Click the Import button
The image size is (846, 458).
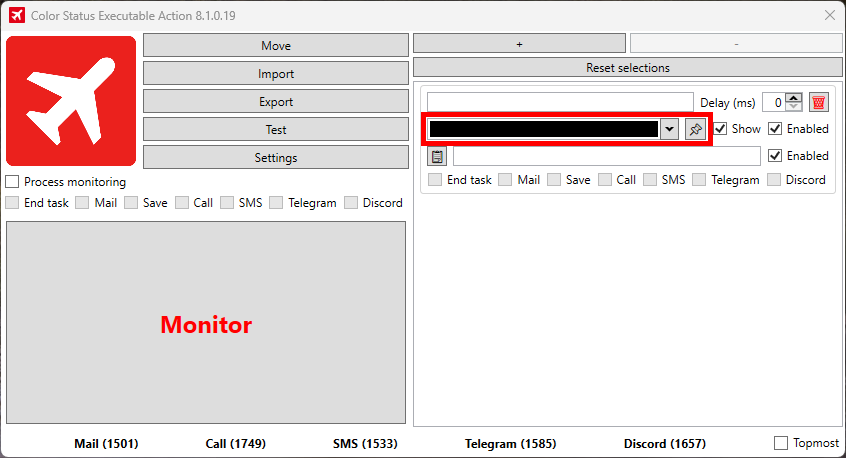pos(276,73)
